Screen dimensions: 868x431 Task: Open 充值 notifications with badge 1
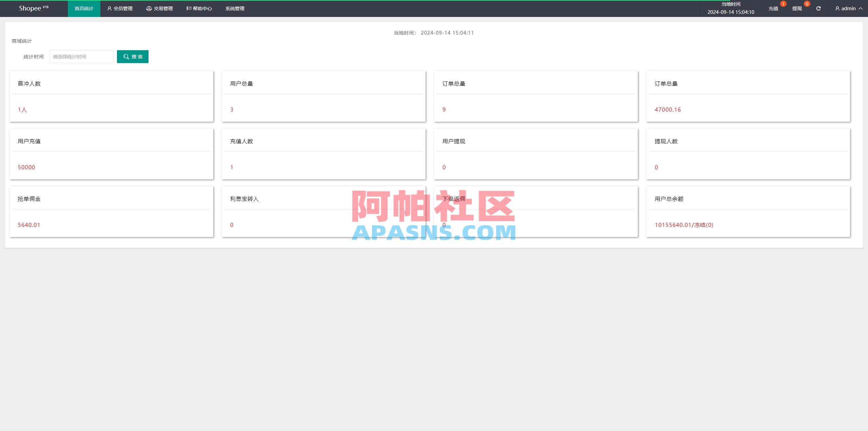pyautogui.click(x=774, y=8)
